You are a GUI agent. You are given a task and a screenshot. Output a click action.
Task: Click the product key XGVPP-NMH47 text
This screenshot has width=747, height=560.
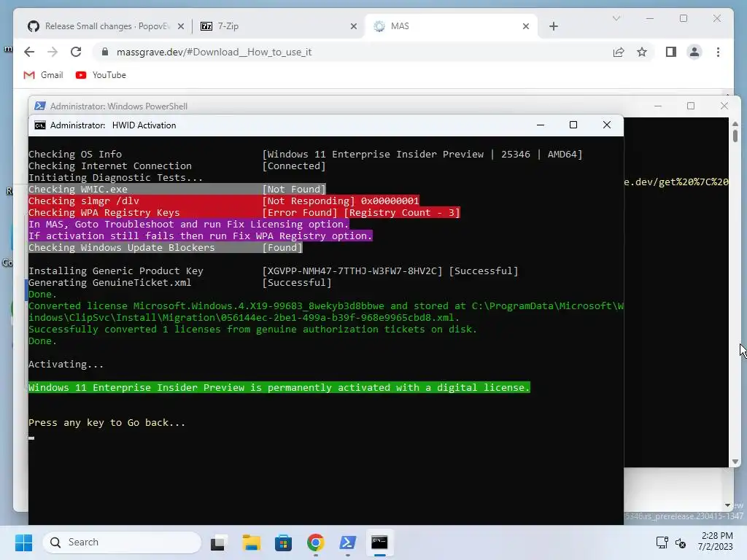[352, 271]
